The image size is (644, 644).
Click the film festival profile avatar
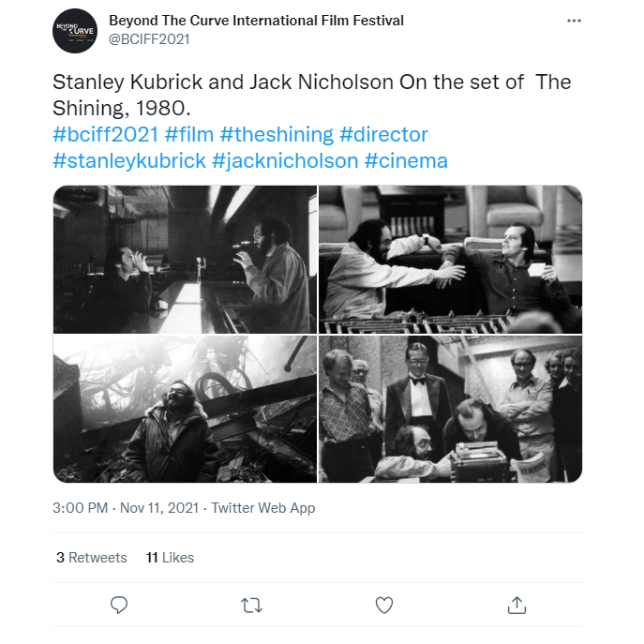(74, 31)
